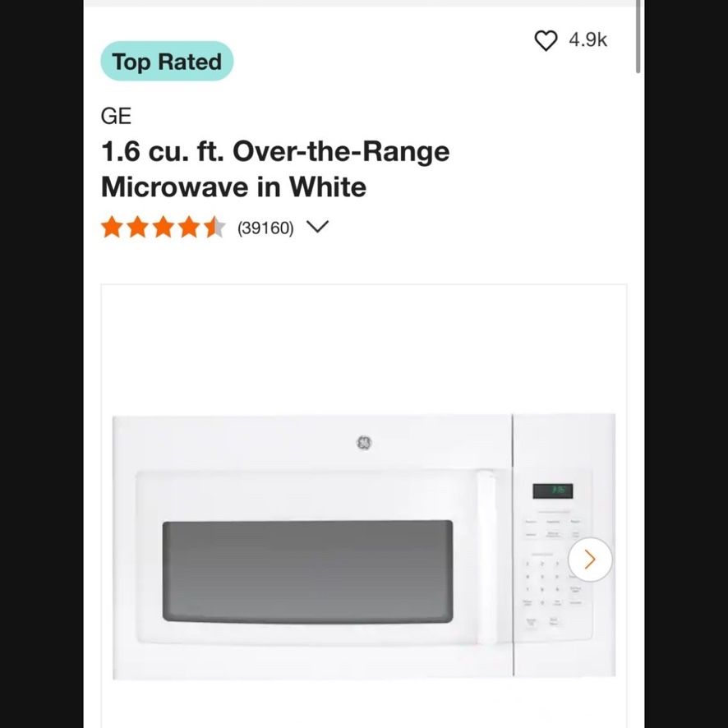Click the GE logo on the microwave

click(364, 443)
